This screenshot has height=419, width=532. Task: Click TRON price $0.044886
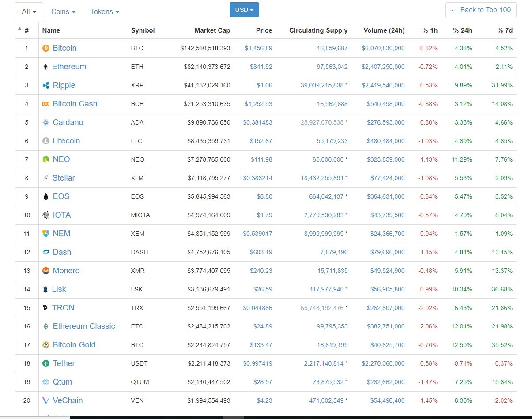pos(257,308)
